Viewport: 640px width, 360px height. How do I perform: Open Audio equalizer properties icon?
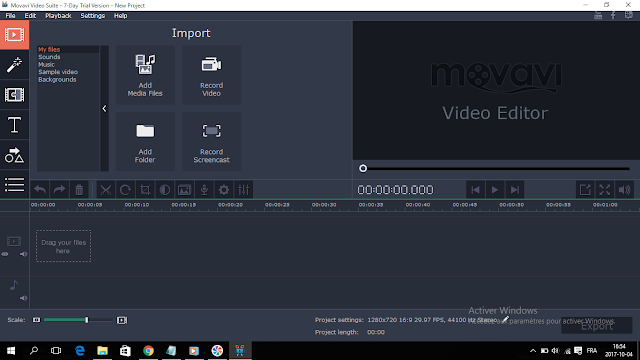pos(244,190)
